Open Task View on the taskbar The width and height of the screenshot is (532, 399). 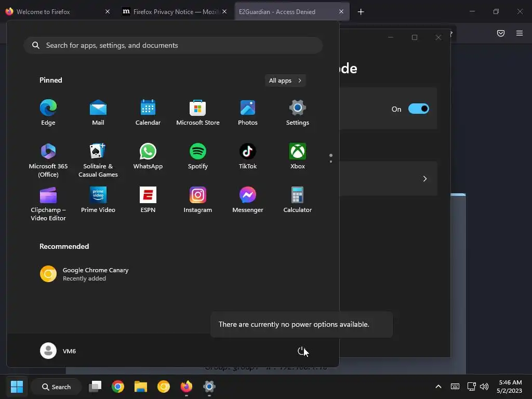95,387
